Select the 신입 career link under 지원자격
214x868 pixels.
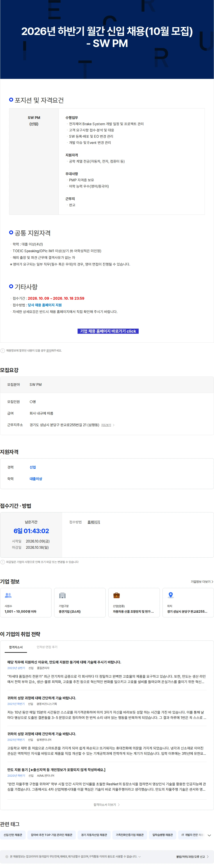pos(33,467)
